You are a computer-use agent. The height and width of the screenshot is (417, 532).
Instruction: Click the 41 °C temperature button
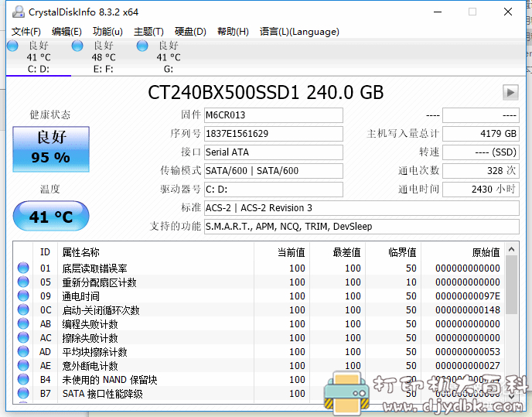tap(51, 217)
